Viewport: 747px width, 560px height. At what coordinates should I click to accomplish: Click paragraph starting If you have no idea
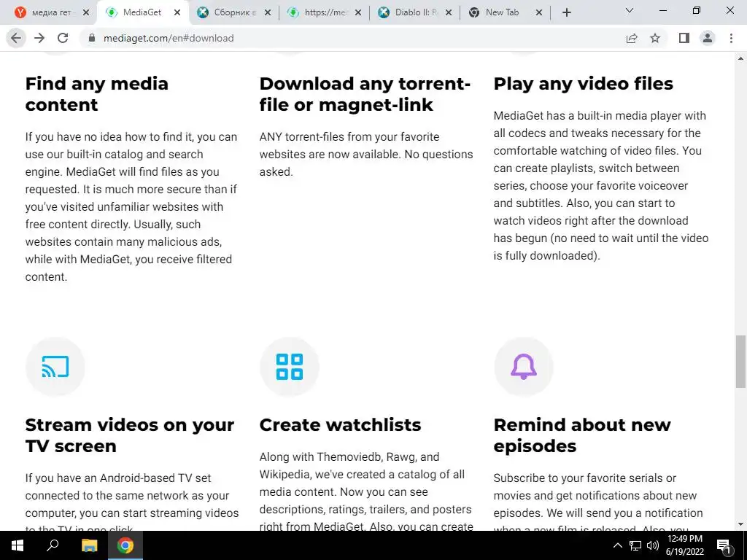point(131,206)
